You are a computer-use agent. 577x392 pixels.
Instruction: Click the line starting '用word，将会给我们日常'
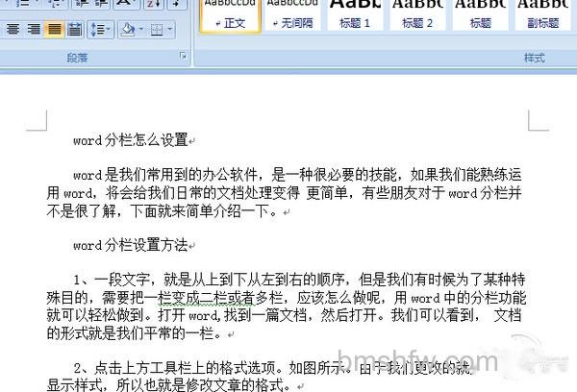pyautogui.click(x=284, y=193)
